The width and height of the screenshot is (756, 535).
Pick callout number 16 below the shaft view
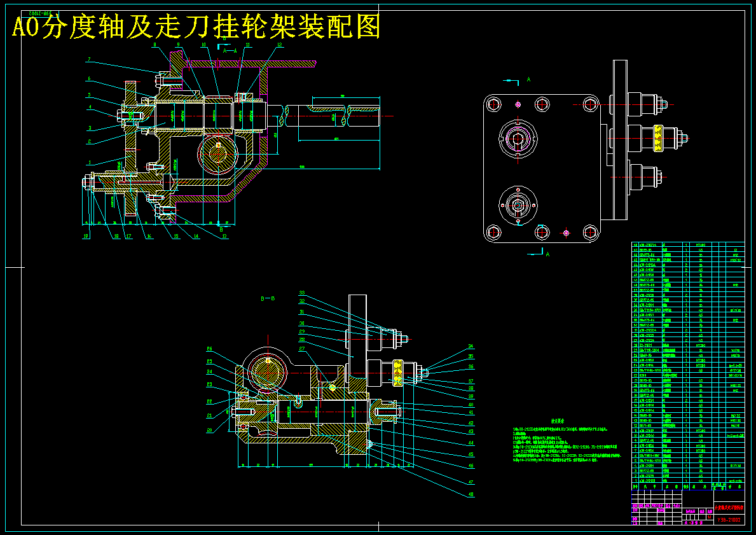pos(149,237)
